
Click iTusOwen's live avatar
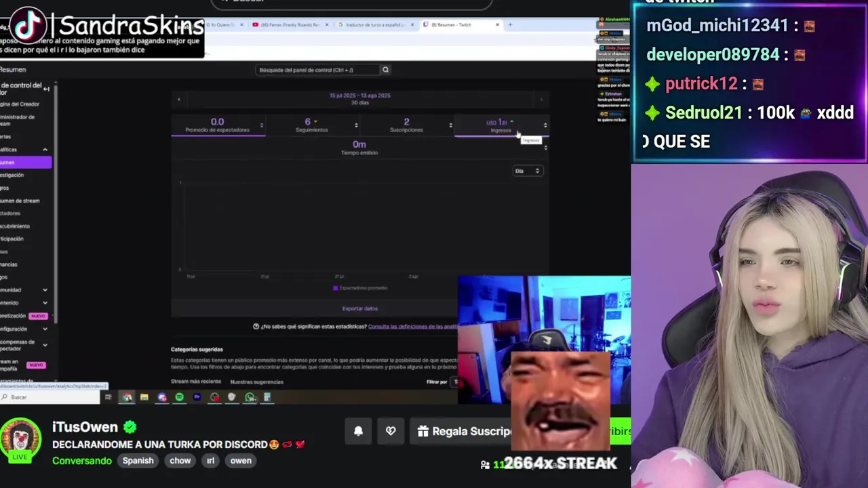22,440
